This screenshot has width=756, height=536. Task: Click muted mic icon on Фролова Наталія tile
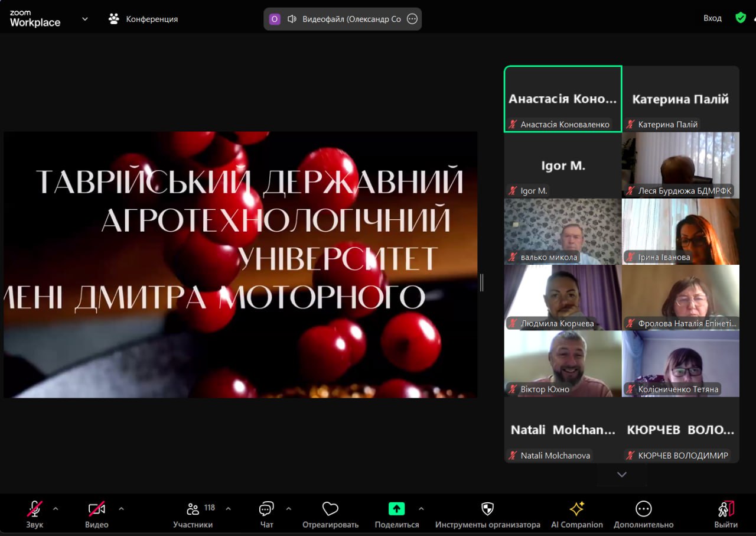[631, 323]
